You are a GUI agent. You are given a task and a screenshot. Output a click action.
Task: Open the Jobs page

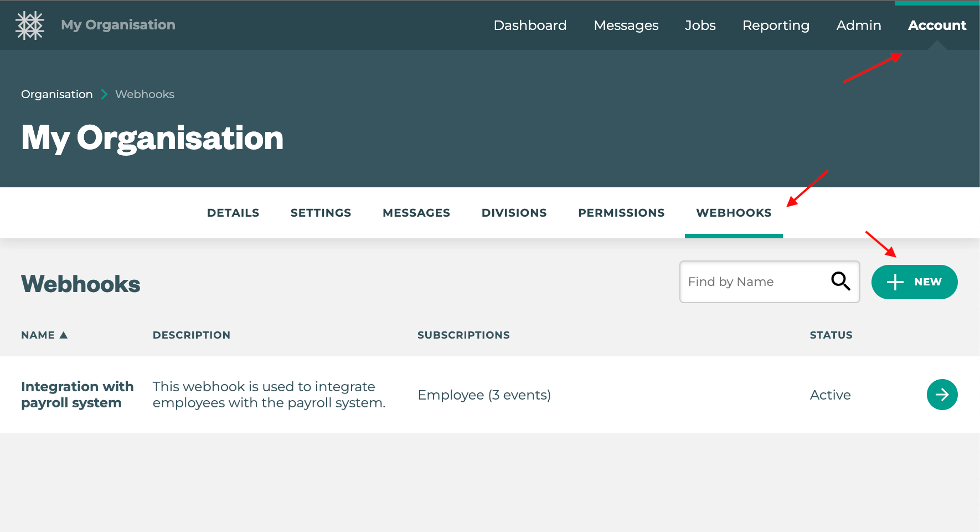[x=700, y=25]
